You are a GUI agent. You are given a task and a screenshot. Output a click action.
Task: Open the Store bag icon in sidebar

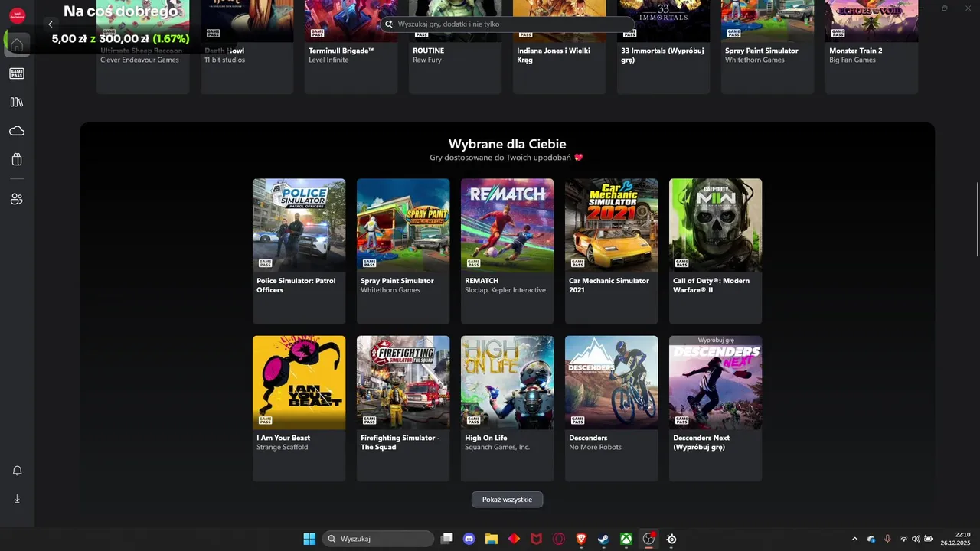pyautogui.click(x=17, y=160)
